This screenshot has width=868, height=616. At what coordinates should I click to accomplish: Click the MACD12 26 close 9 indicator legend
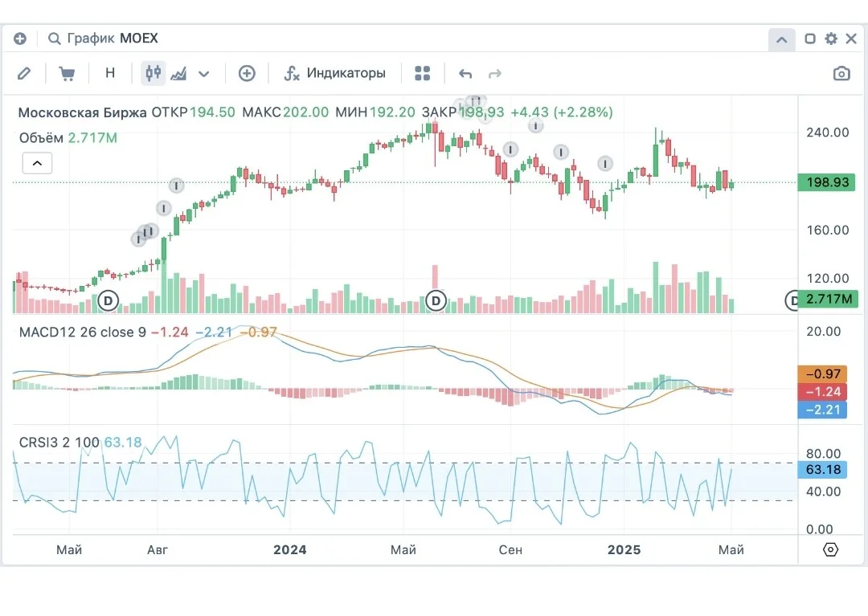coord(83,332)
